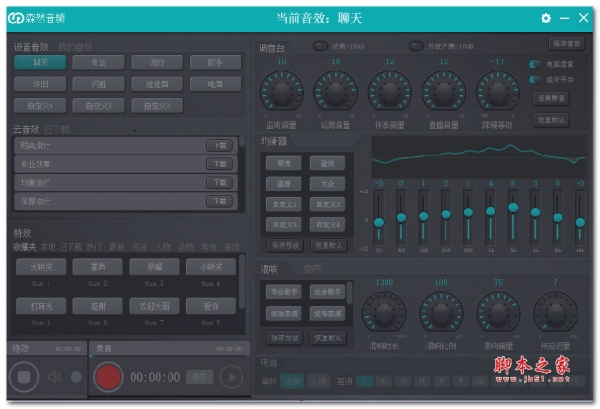Play the 掌声 sound effect
The height and width of the screenshot is (409, 600).
(98, 267)
